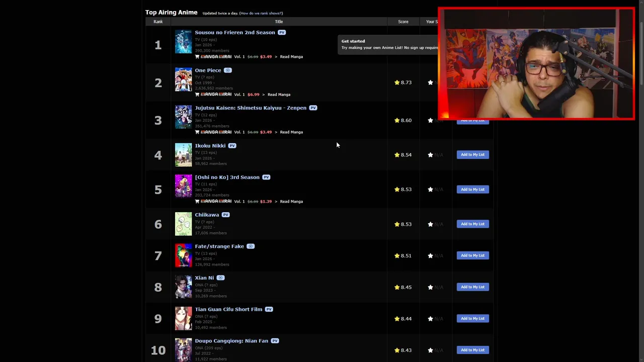Click Read Manga under Sousou no Frieren
Screen dimensions: 644x362
pos(291,57)
